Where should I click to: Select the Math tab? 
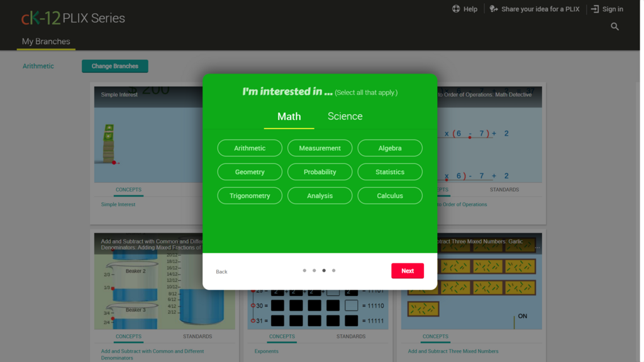289,117
